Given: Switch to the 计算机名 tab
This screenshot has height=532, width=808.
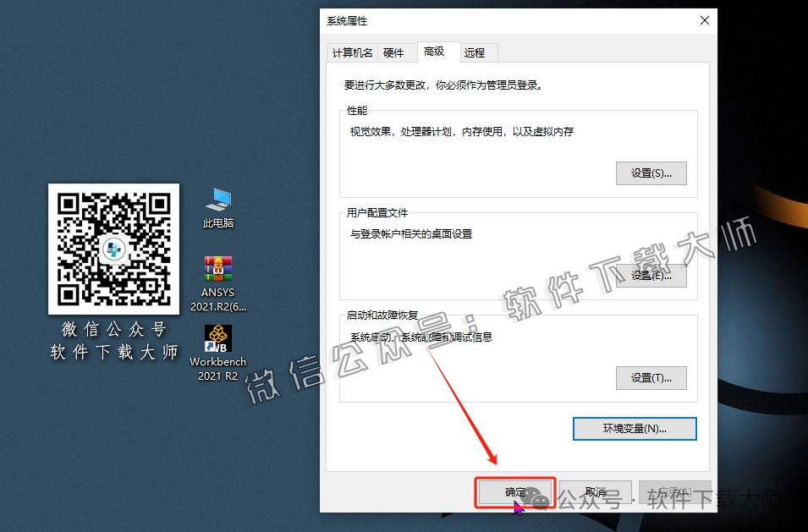Looking at the screenshot, I should pos(352,52).
